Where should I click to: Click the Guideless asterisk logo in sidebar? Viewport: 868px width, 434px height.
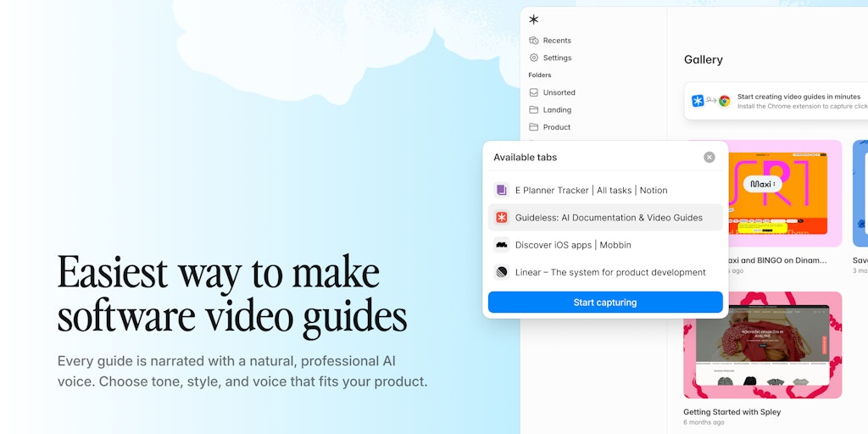click(x=534, y=19)
